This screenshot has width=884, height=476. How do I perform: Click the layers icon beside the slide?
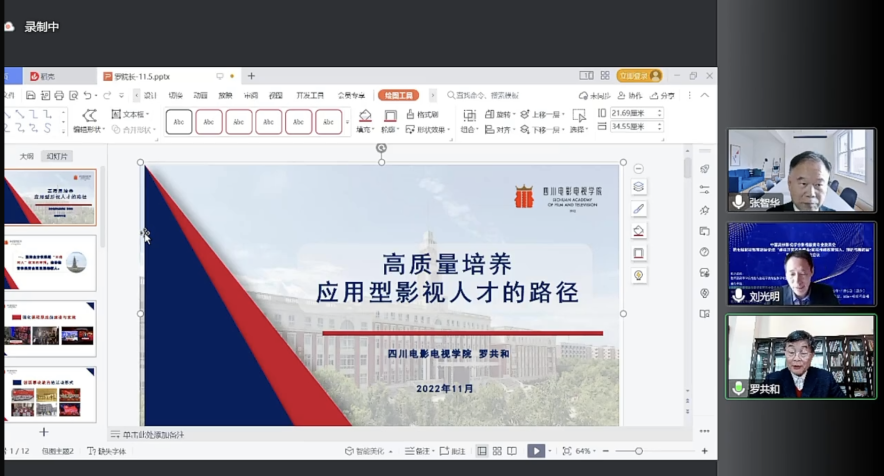(x=639, y=187)
